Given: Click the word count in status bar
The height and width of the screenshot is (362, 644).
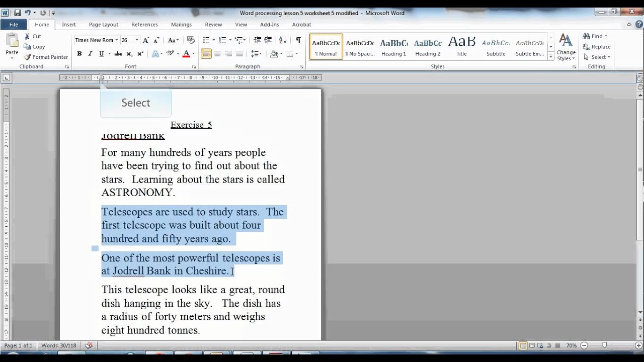Looking at the screenshot, I should click(x=59, y=345).
